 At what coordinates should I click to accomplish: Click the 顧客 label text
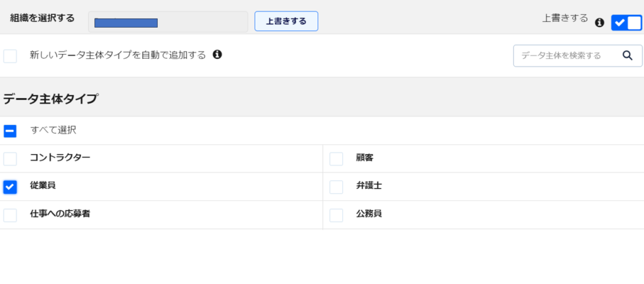click(365, 158)
